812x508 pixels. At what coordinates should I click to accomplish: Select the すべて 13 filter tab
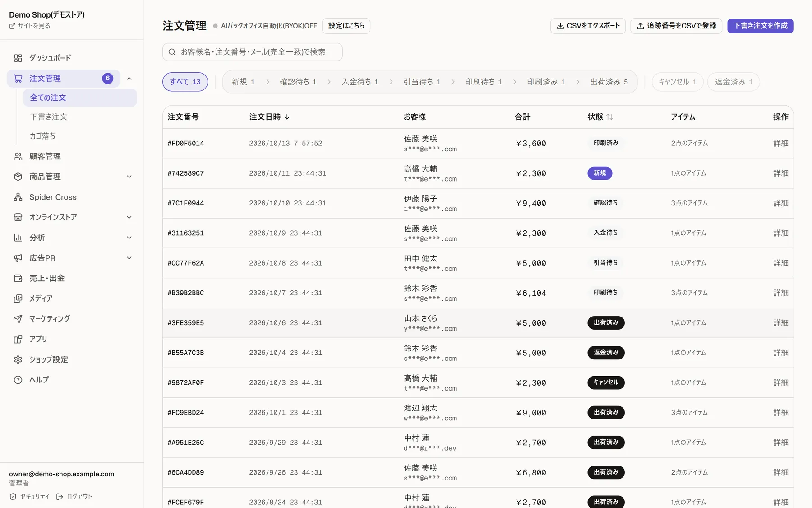[x=185, y=82]
